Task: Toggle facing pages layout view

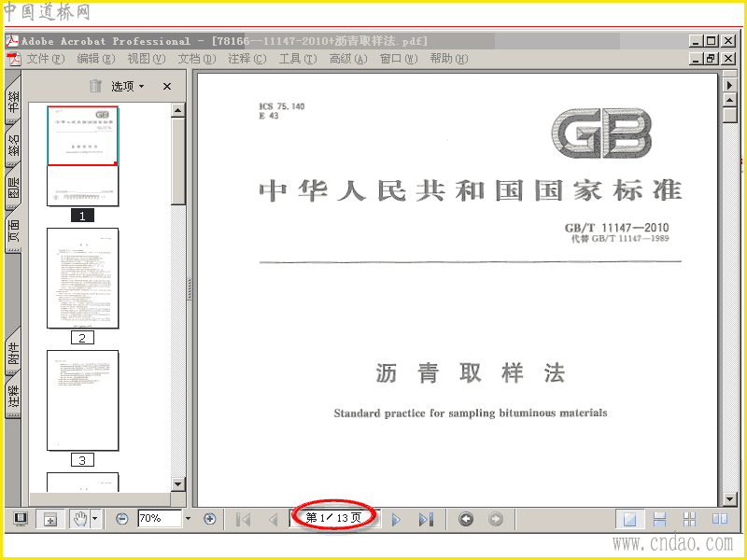Action: click(x=720, y=519)
